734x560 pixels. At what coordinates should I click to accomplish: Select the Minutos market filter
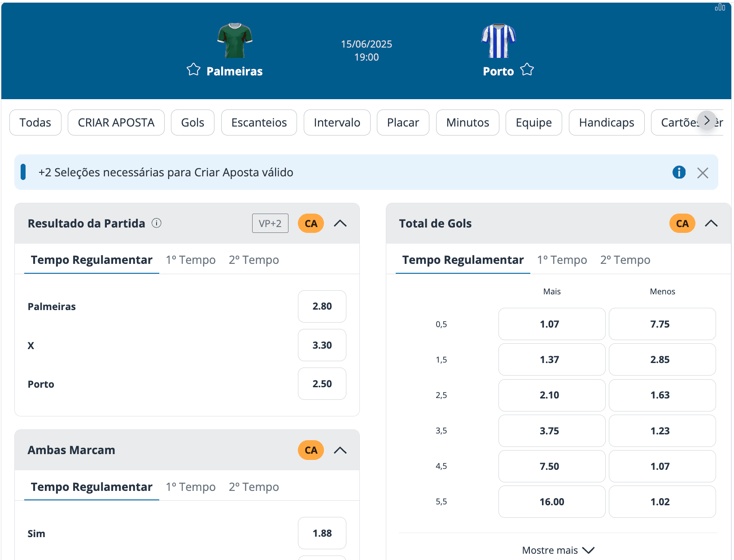pos(467,122)
